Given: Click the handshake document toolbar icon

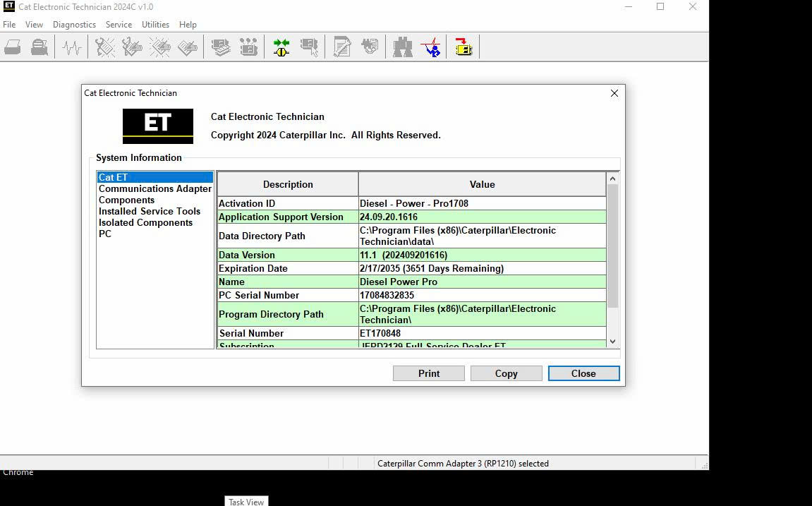Looking at the screenshot, I should click(370, 47).
